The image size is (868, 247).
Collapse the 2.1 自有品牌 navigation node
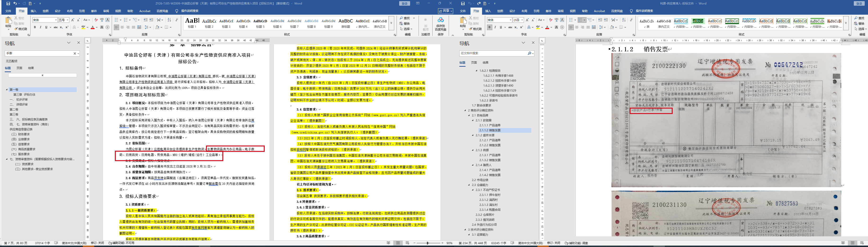point(469,115)
